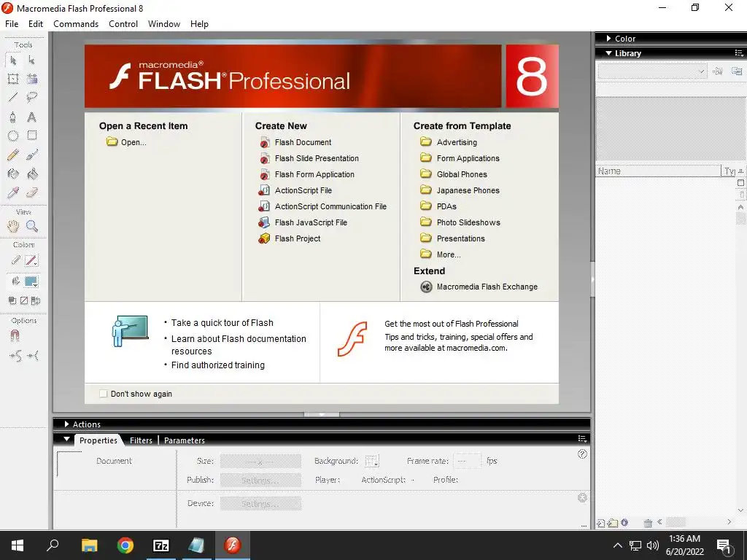The width and height of the screenshot is (747, 560).
Task: Choose the Text tool
Action: (32, 117)
